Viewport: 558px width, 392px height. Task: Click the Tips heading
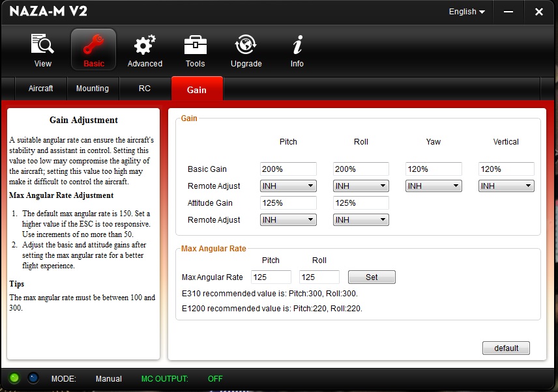(x=17, y=284)
